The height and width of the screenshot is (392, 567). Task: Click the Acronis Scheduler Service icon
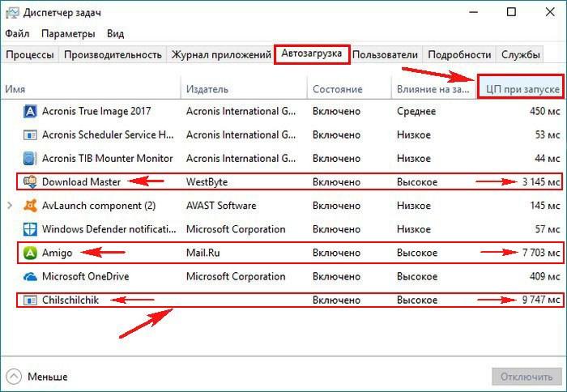click(30, 135)
